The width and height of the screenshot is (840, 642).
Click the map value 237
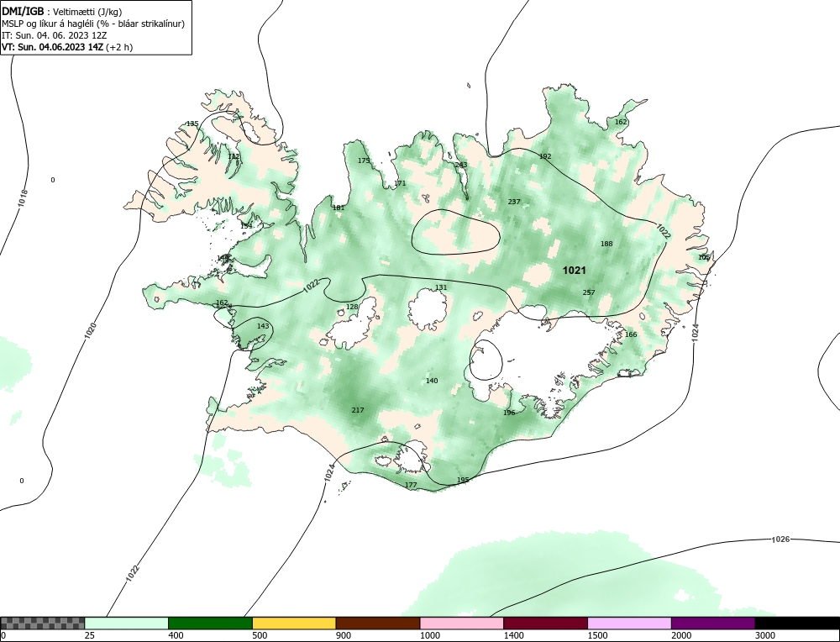click(x=514, y=202)
